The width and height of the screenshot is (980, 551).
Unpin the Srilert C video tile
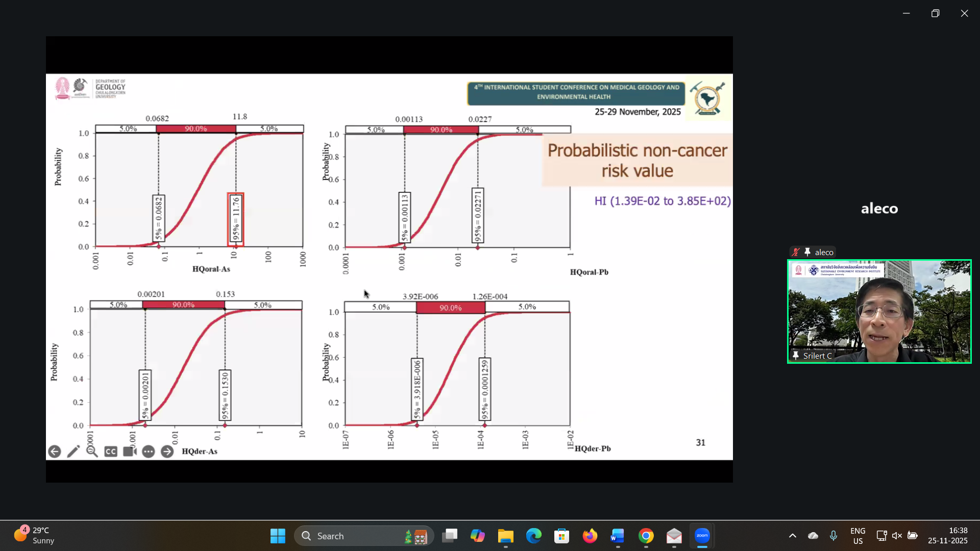click(795, 356)
